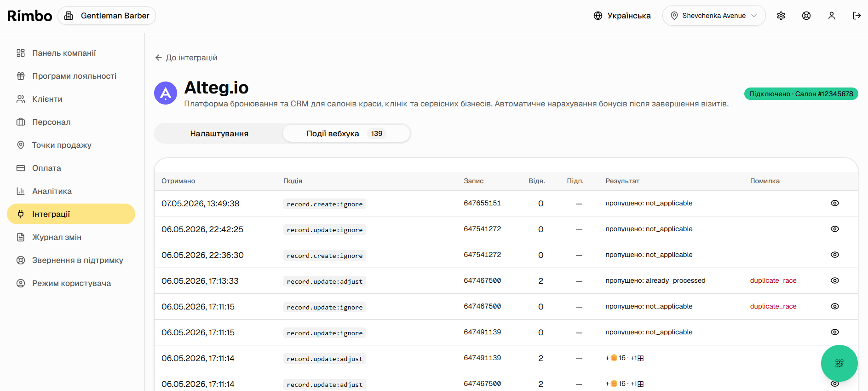Click the briefcase icon for Персонал
868x391 pixels.
[x=21, y=122]
